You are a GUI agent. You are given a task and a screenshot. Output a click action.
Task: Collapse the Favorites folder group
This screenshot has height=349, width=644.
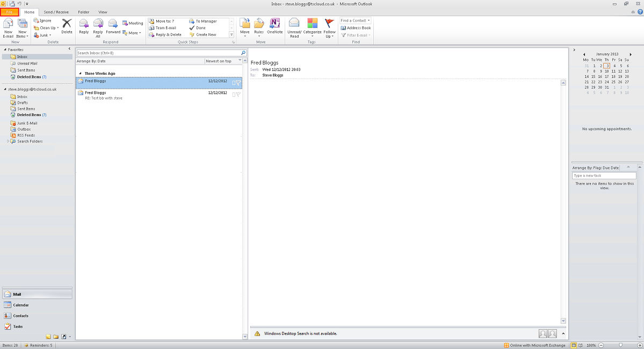5,49
